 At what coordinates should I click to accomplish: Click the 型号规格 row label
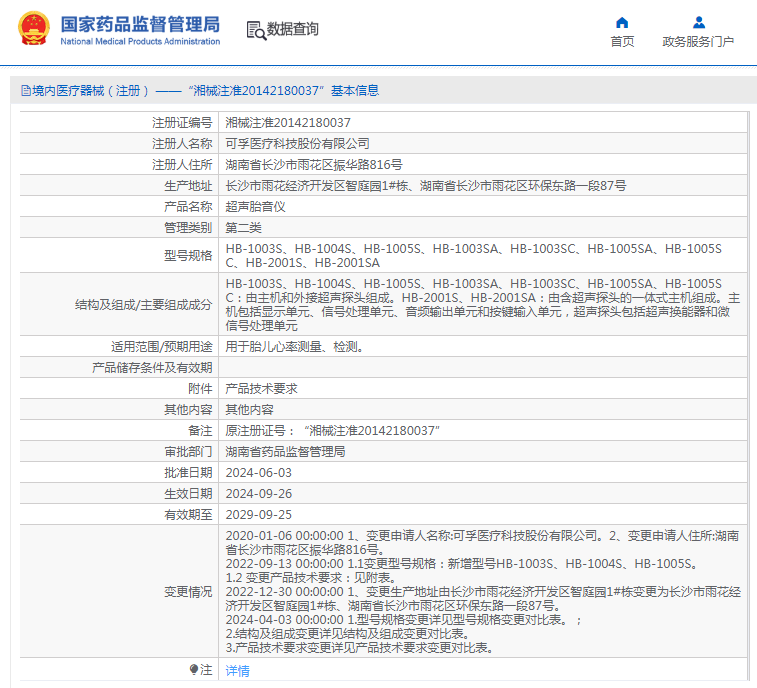point(188,255)
